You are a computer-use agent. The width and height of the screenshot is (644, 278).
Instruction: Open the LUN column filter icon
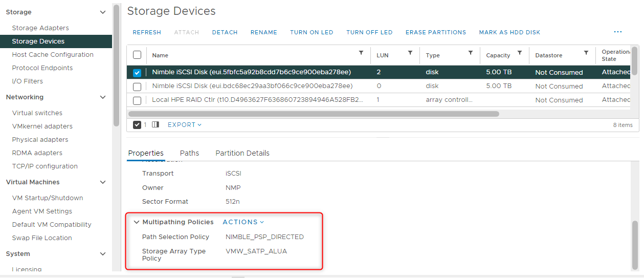[x=410, y=53]
